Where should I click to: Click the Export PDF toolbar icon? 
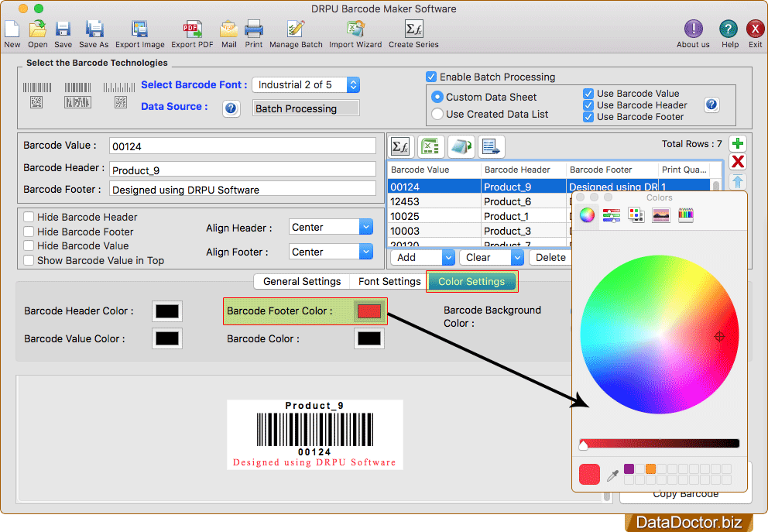tap(192, 29)
